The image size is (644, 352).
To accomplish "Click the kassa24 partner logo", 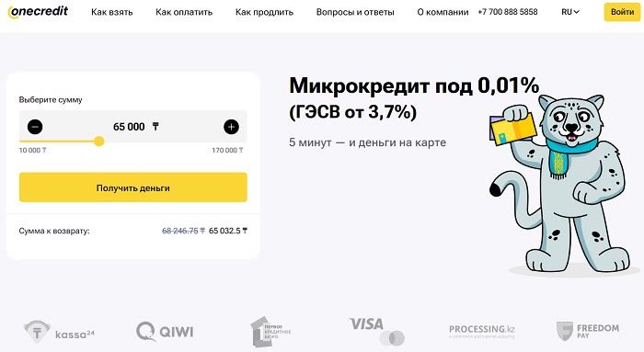I will [59, 332].
